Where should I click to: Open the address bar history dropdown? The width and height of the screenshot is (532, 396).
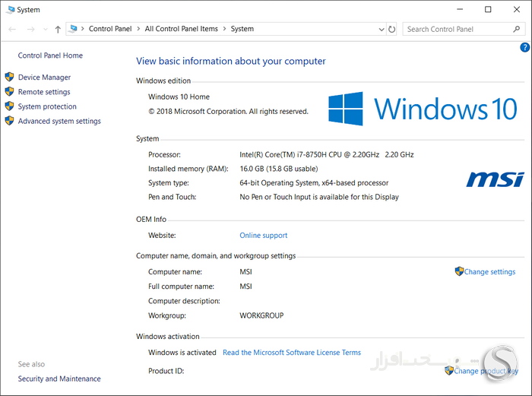point(382,29)
